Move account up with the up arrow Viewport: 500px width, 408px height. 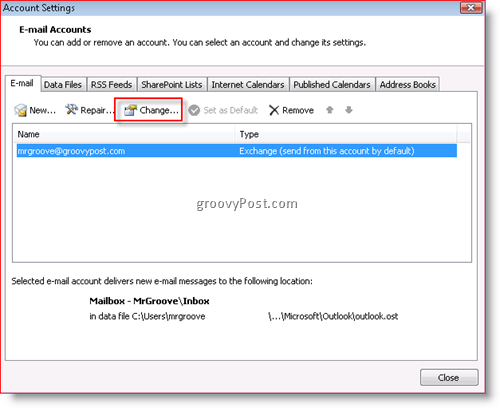tap(329, 110)
